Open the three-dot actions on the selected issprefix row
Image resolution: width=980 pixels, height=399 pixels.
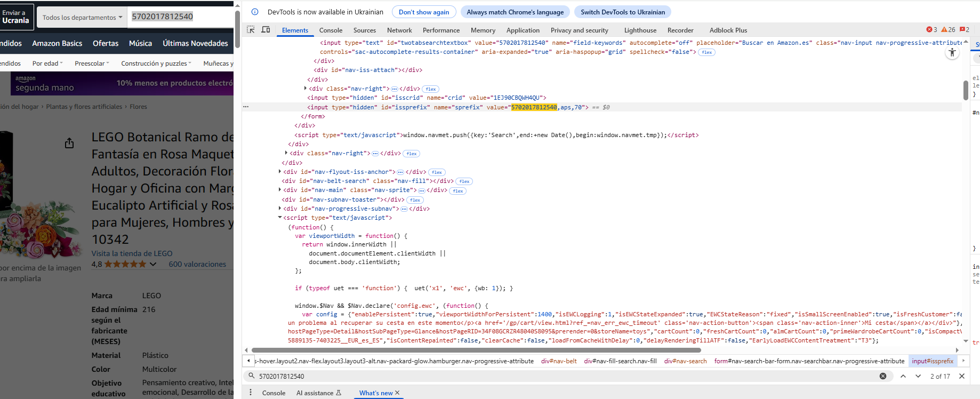(246, 107)
